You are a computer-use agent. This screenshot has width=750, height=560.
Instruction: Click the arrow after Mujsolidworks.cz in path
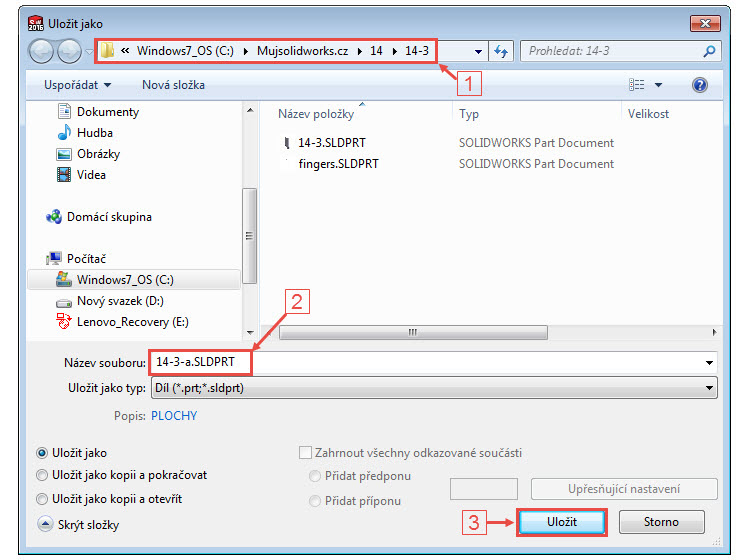coord(359,51)
